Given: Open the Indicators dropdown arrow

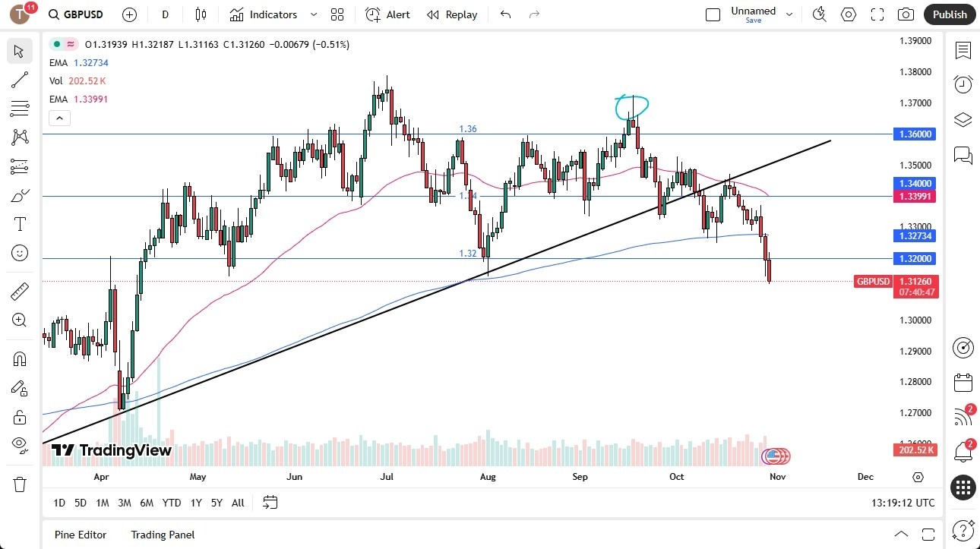Looking at the screenshot, I should [x=312, y=14].
